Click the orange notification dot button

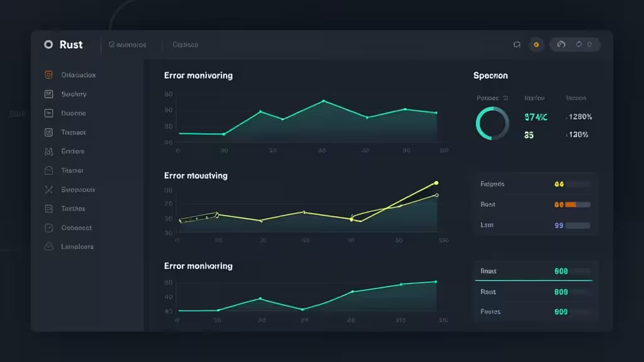(x=536, y=45)
